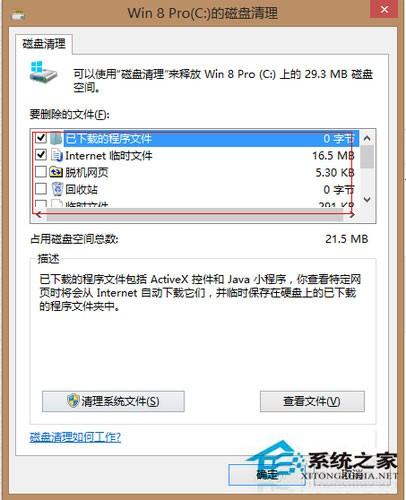Click the 查看文件(V) button
406x500 pixels.
pyautogui.click(x=312, y=401)
